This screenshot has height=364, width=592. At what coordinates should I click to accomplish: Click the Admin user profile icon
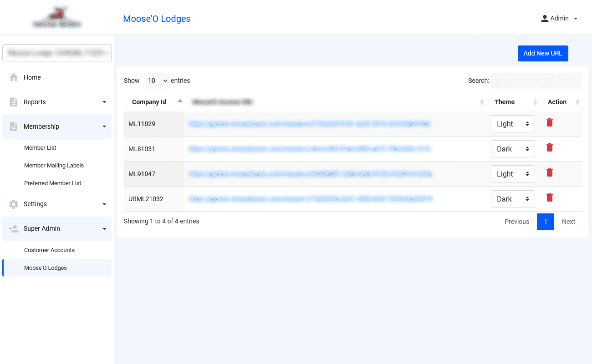tap(544, 19)
